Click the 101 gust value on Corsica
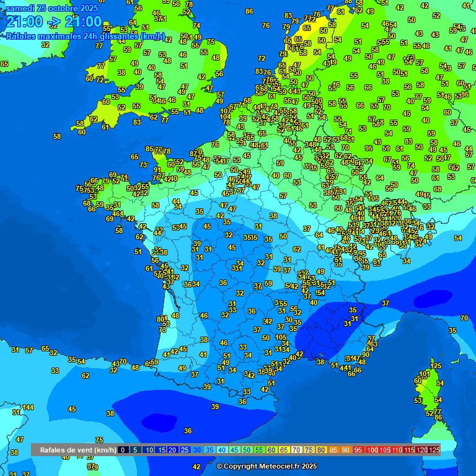Viewport: 476px width, 476px height. click(424, 374)
